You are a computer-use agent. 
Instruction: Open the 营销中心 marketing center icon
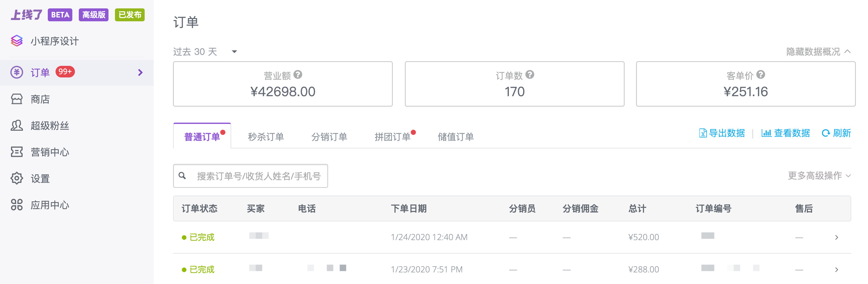click(x=16, y=152)
